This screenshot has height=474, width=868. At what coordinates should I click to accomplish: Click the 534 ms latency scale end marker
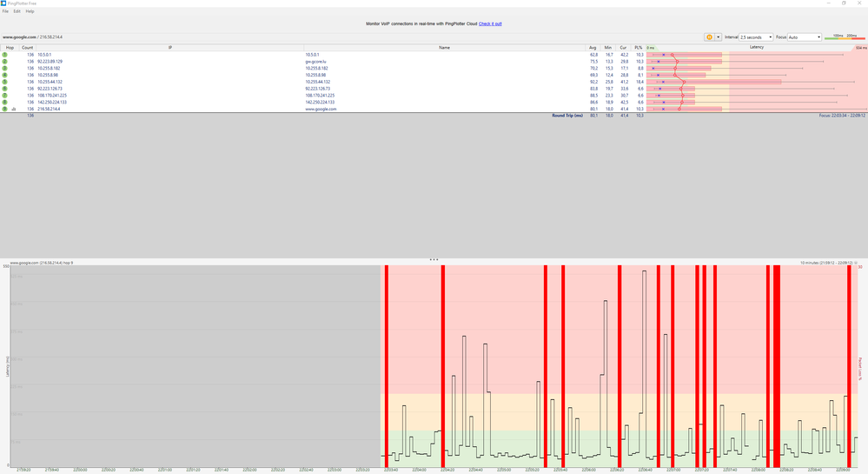click(x=861, y=48)
